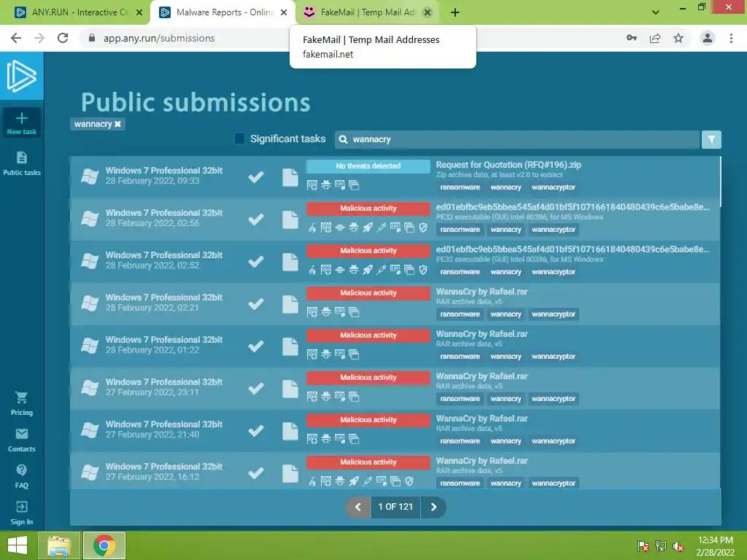
Task: Open Public tasks in sidebar
Action: click(x=21, y=163)
